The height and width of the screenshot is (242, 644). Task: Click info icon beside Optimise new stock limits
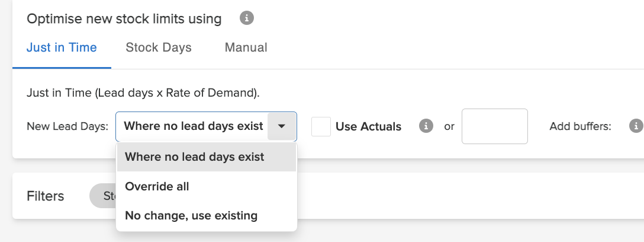pos(246,18)
